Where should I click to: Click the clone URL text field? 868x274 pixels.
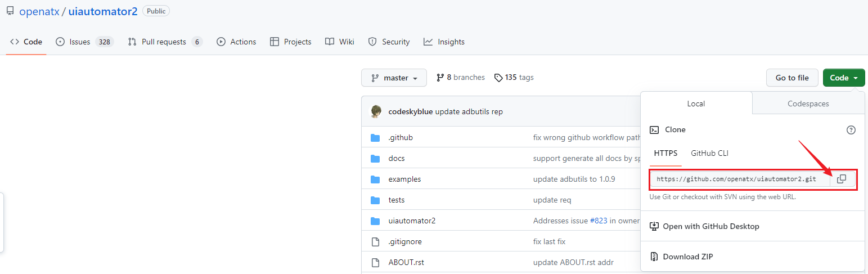point(740,179)
